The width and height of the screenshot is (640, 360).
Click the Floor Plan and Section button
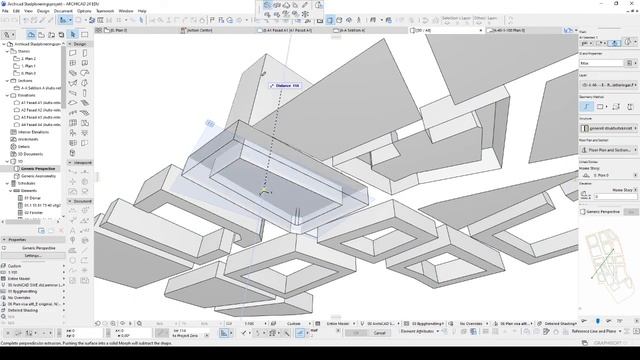609,150
